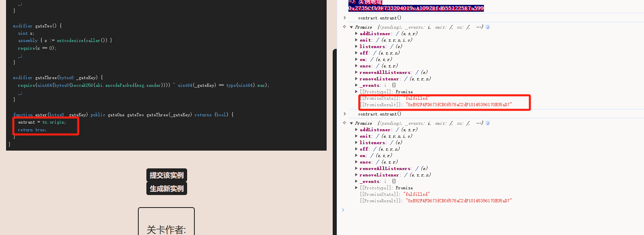The image size is (644, 235).
Task: Expand removeAllListeners in first Promise object
Action: pyautogui.click(x=356, y=72)
